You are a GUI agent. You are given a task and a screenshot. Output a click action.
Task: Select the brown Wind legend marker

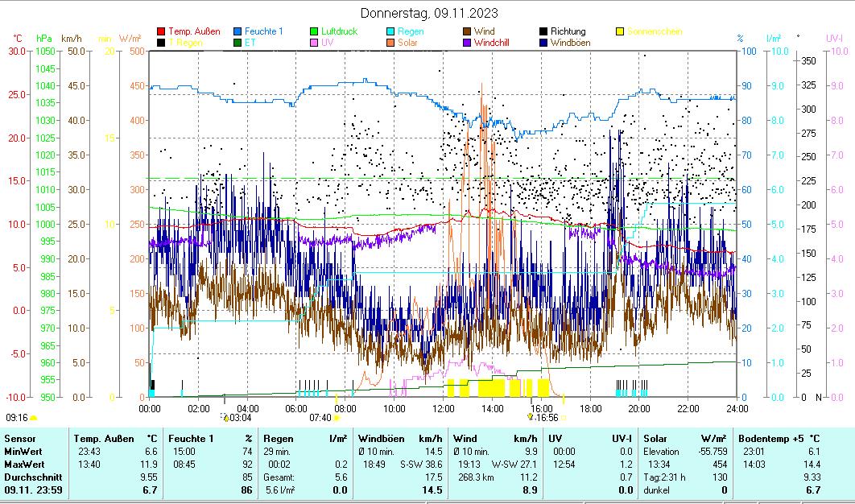(467, 31)
